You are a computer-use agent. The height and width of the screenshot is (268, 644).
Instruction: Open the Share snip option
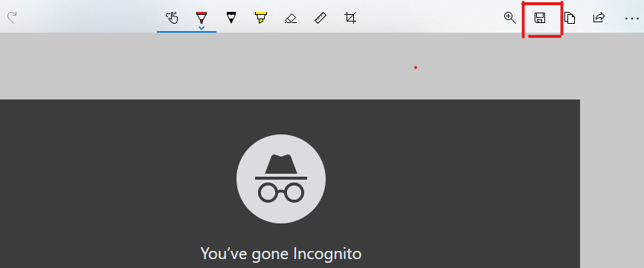[599, 18]
